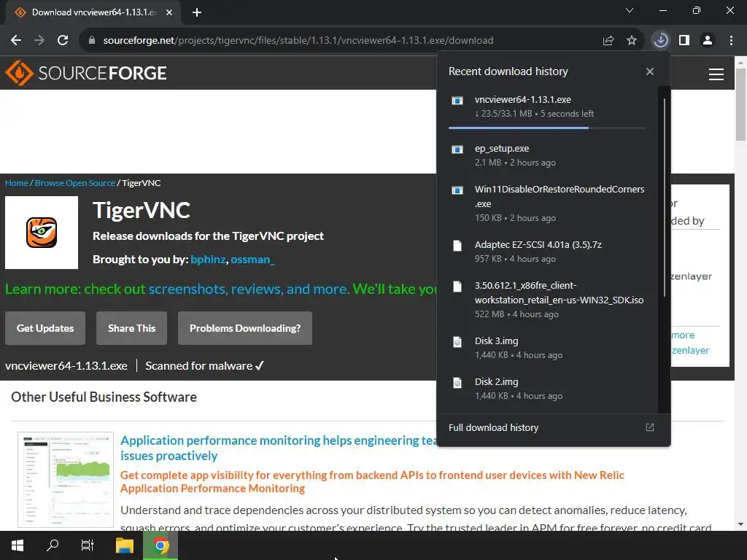This screenshot has width=747, height=560.
Task: Follow the screenshots, reviews, and more link
Action: (x=248, y=289)
